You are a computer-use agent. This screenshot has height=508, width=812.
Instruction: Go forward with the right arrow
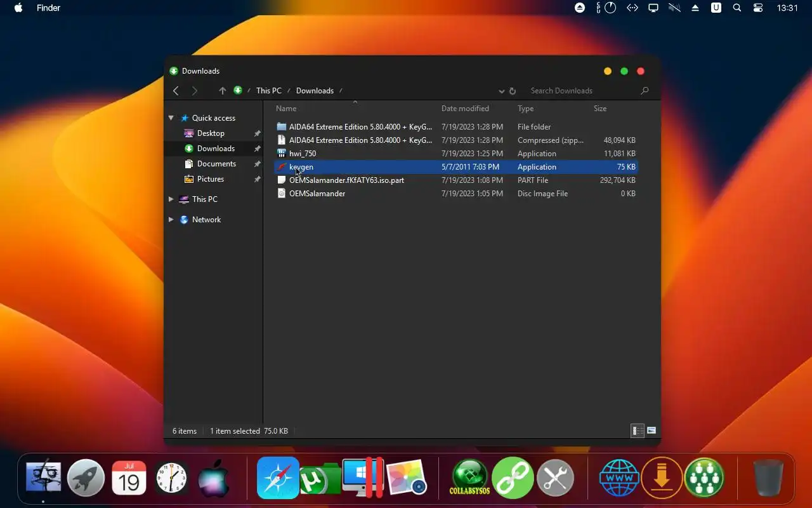[195, 91]
